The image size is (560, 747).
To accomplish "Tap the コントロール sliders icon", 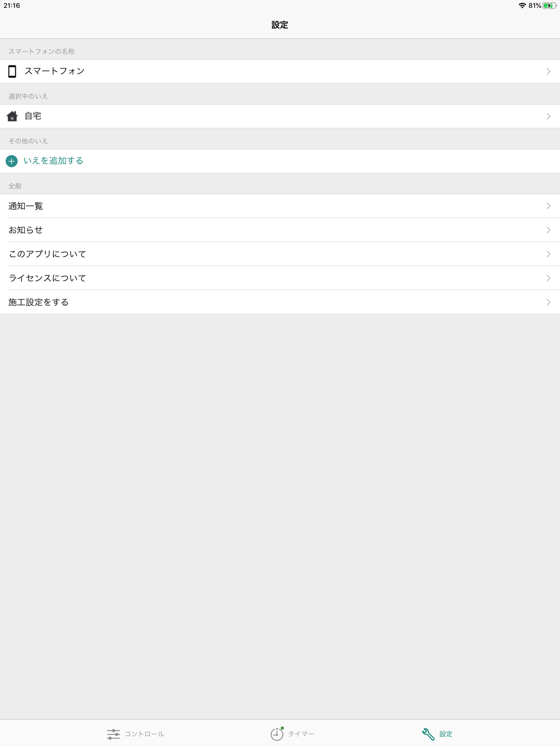I will pyautogui.click(x=114, y=734).
